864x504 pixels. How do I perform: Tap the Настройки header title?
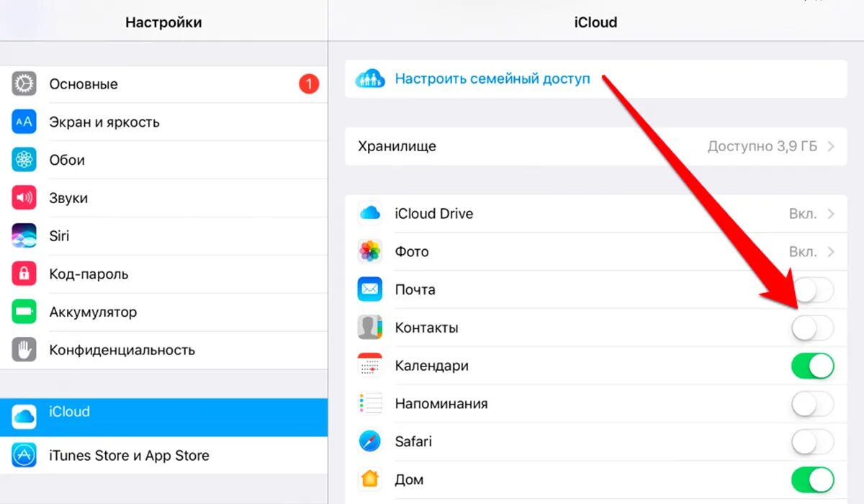click(163, 22)
